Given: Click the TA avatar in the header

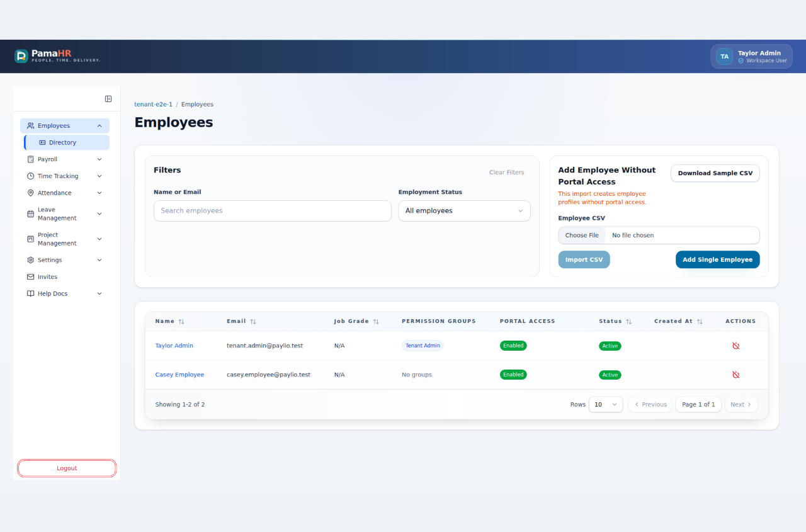Looking at the screenshot, I should (x=725, y=57).
